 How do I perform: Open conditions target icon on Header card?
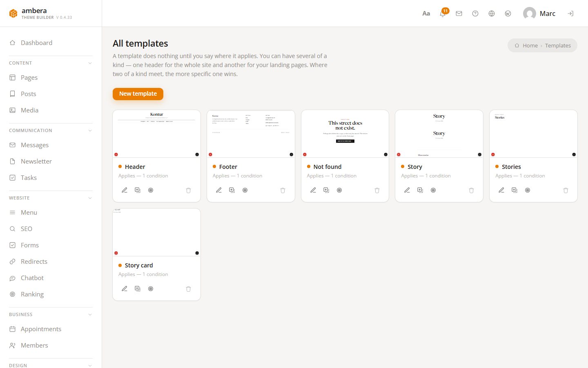(x=151, y=190)
